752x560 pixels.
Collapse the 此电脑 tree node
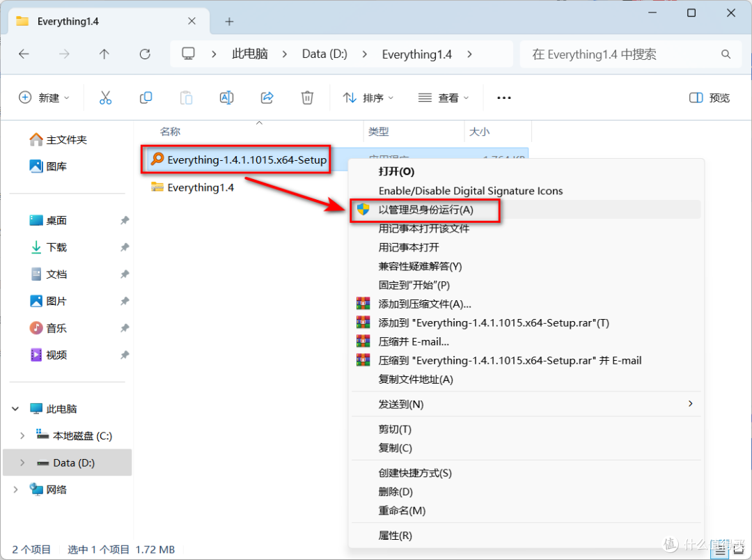click(x=15, y=409)
